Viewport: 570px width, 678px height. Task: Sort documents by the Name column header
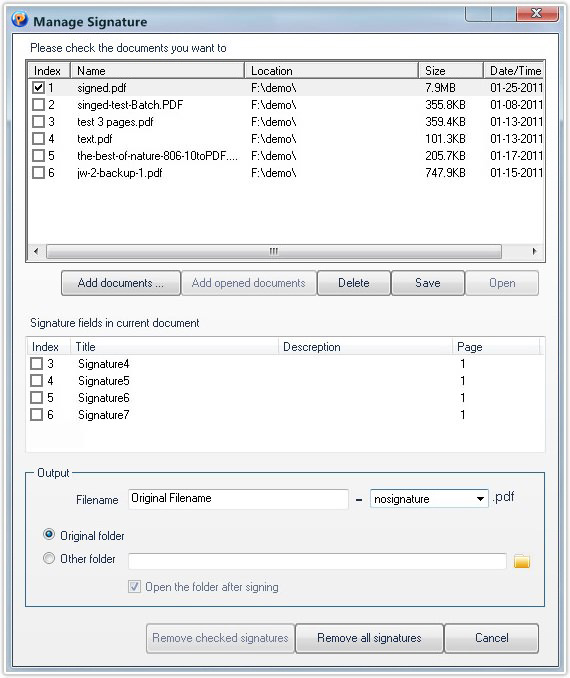pos(157,70)
